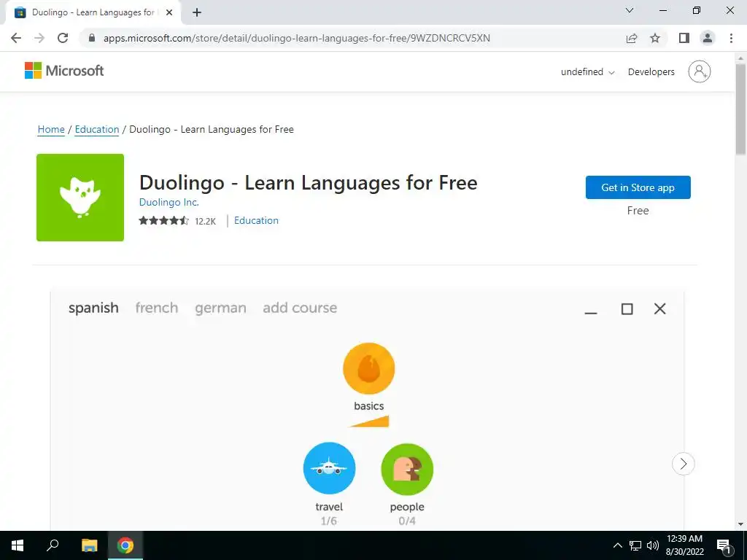Click Get in Store app button

click(638, 187)
